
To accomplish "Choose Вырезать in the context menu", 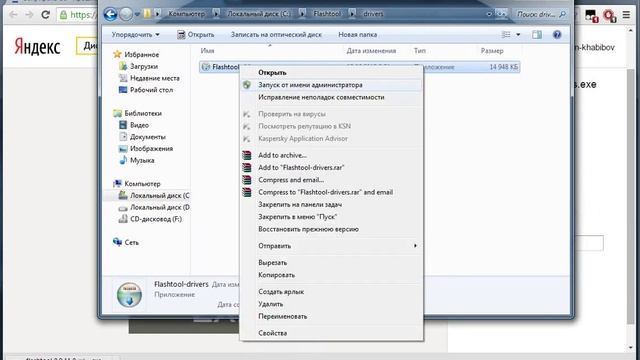I will (331, 262).
